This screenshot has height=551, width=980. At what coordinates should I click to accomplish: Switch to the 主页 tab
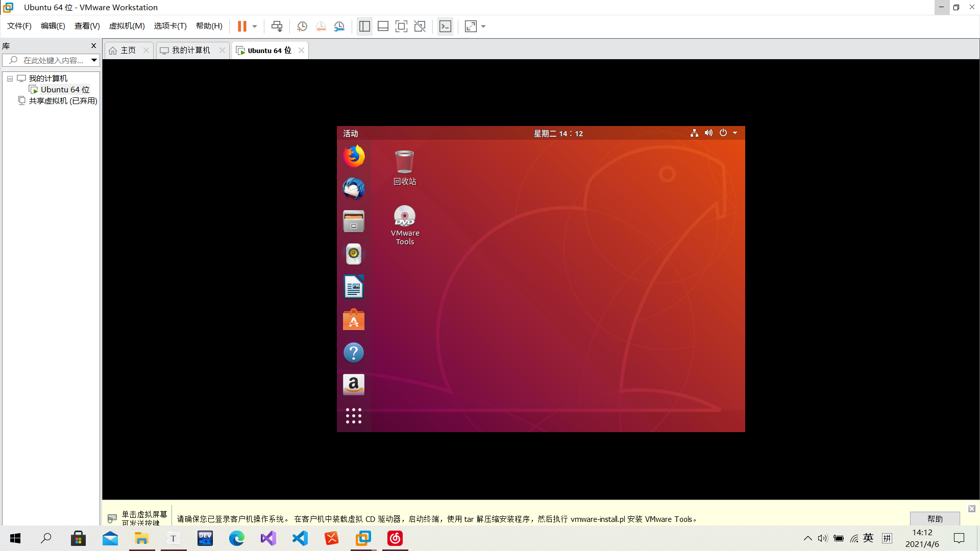pos(128,50)
